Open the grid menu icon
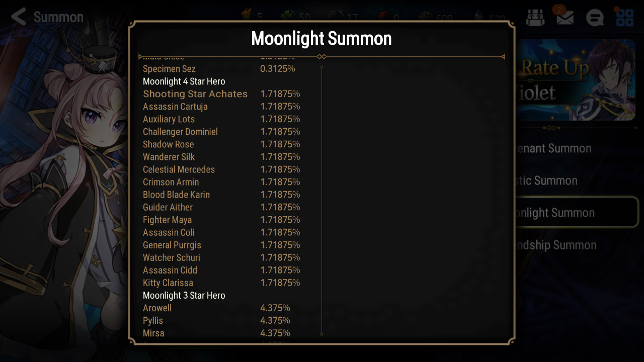Viewport: 644px width, 362px height. (625, 17)
